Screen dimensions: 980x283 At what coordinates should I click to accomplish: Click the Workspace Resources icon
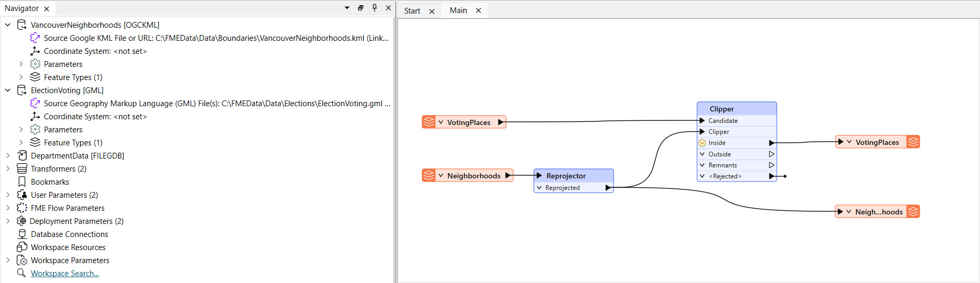[x=22, y=247]
